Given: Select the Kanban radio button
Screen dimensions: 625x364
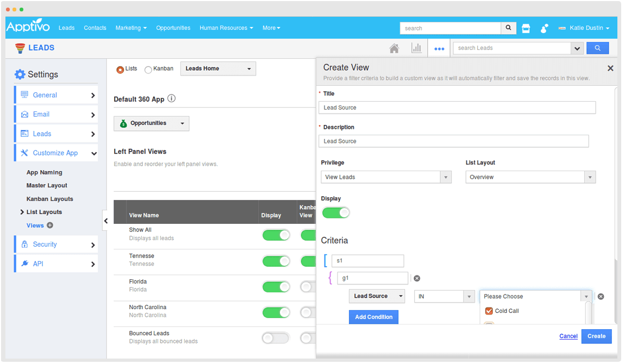Looking at the screenshot, I should [148, 70].
